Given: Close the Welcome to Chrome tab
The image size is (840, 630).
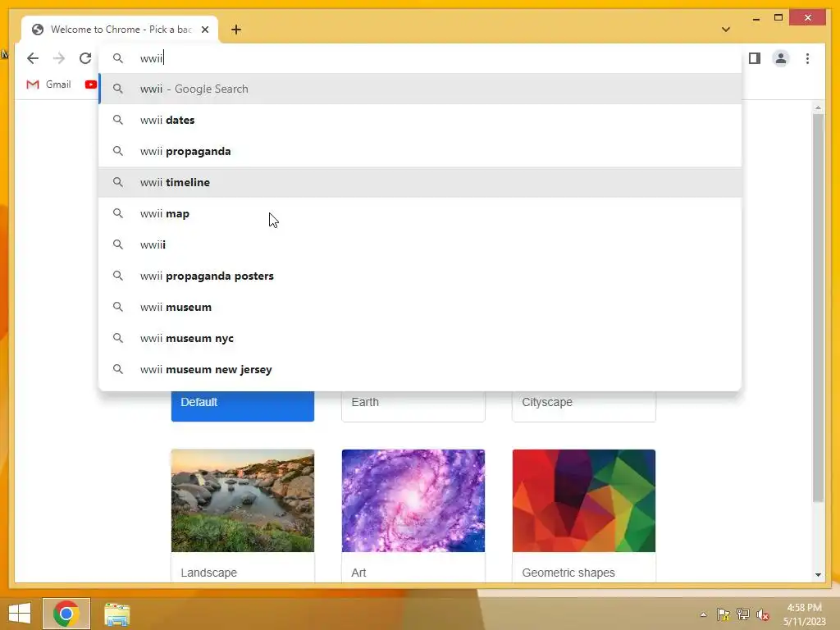Looking at the screenshot, I should [204, 30].
